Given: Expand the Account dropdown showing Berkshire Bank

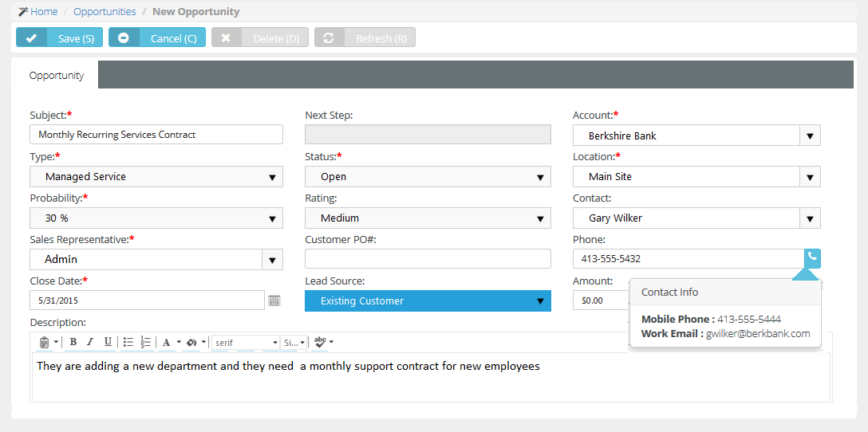Looking at the screenshot, I should [696, 135].
